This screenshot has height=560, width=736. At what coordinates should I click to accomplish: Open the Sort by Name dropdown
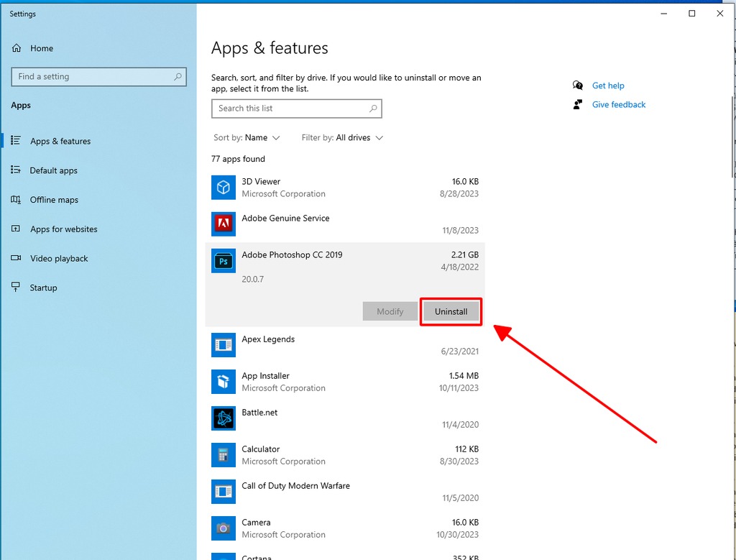247,137
